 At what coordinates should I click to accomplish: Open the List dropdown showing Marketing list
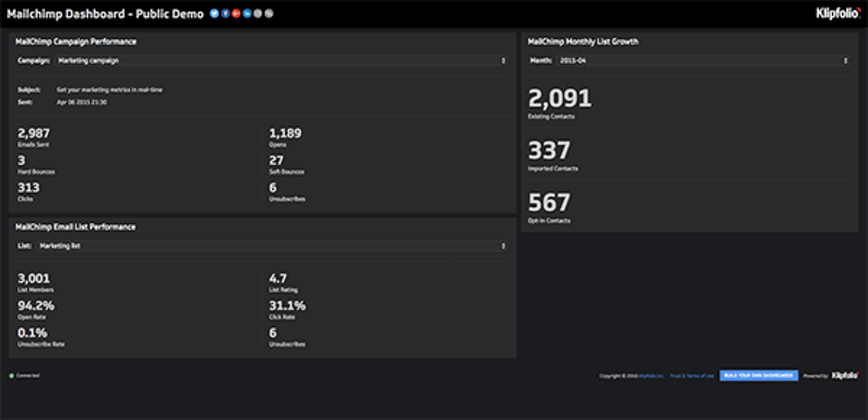[272, 246]
